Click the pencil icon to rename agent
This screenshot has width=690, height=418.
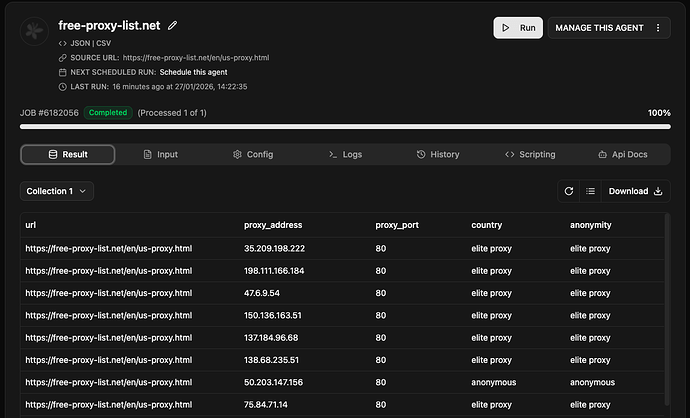click(x=172, y=26)
